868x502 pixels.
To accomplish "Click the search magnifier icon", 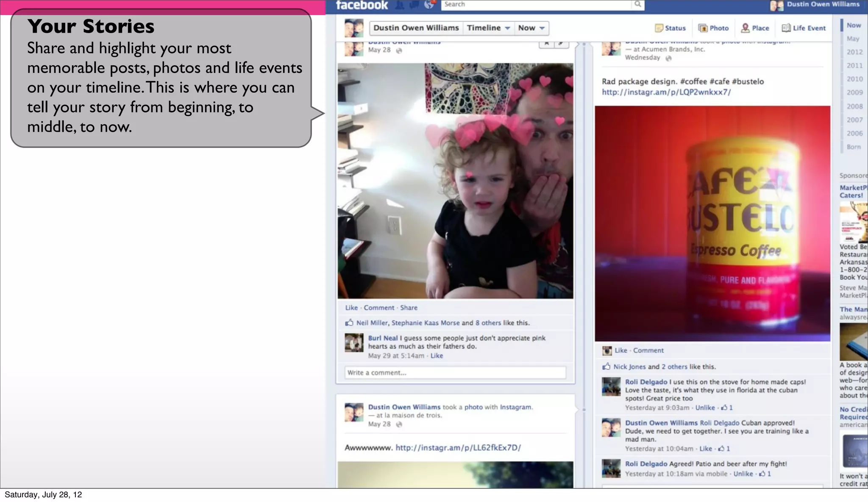I will tap(638, 4).
